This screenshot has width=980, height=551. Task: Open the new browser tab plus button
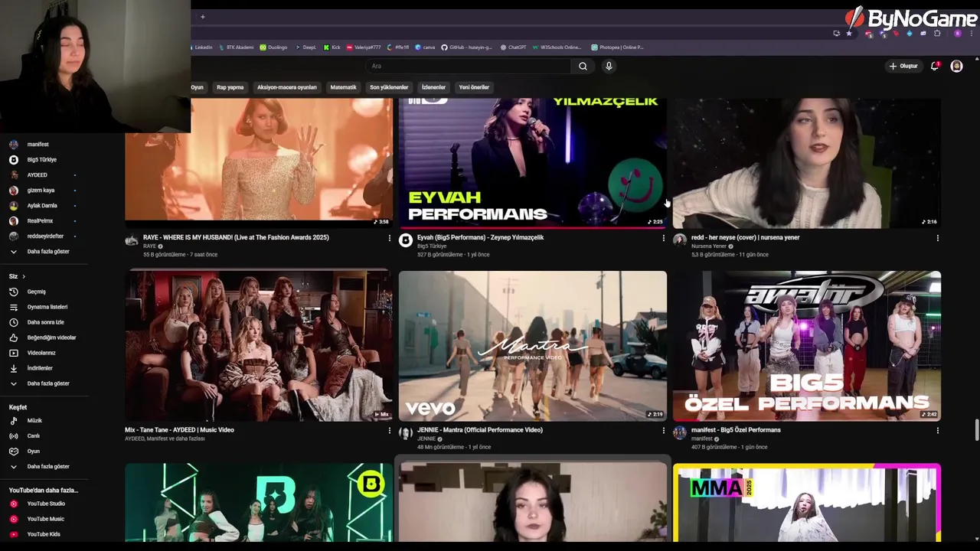click(x=203, y=17)
